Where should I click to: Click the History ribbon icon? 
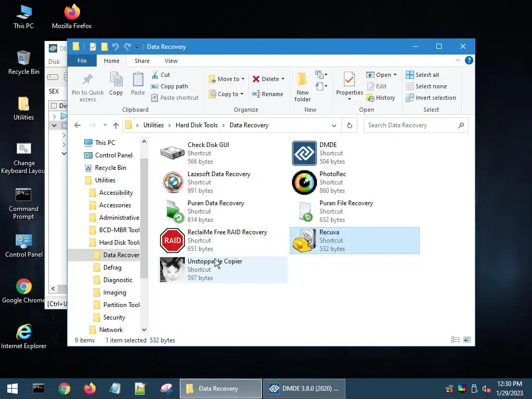(371, 98)
